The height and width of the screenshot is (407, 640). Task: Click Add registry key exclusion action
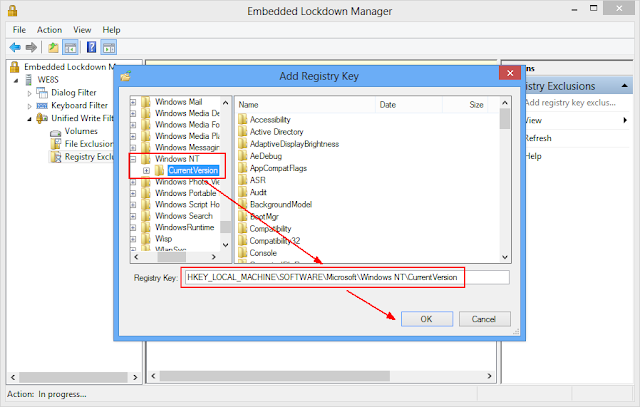570,103
